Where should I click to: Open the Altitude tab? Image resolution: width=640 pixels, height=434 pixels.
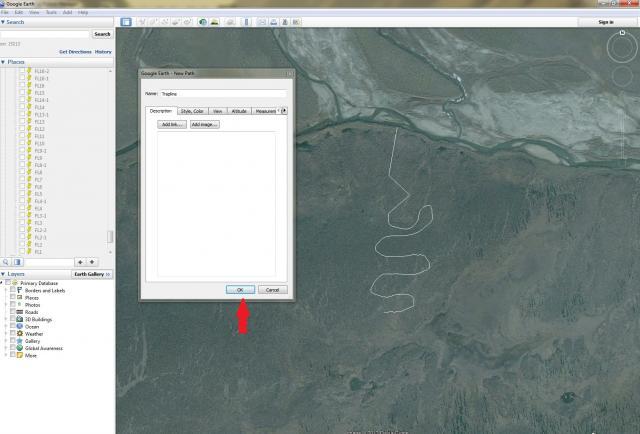tap(239, 111)
